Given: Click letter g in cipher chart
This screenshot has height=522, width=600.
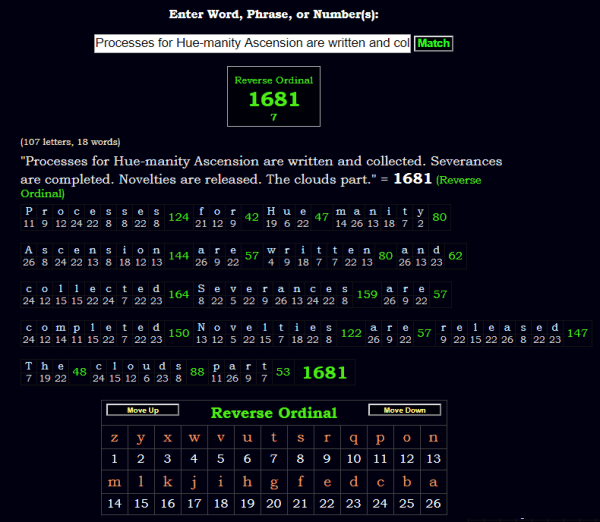Looking at the screenshot, I should (274, 482).
